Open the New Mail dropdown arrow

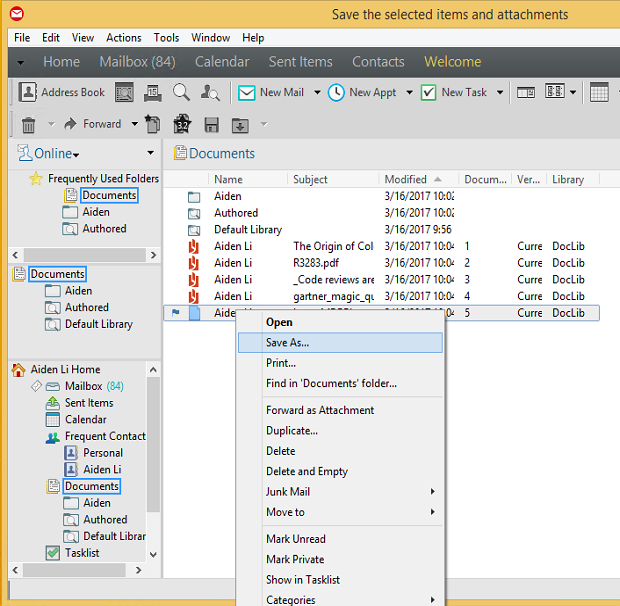[317, 93]
